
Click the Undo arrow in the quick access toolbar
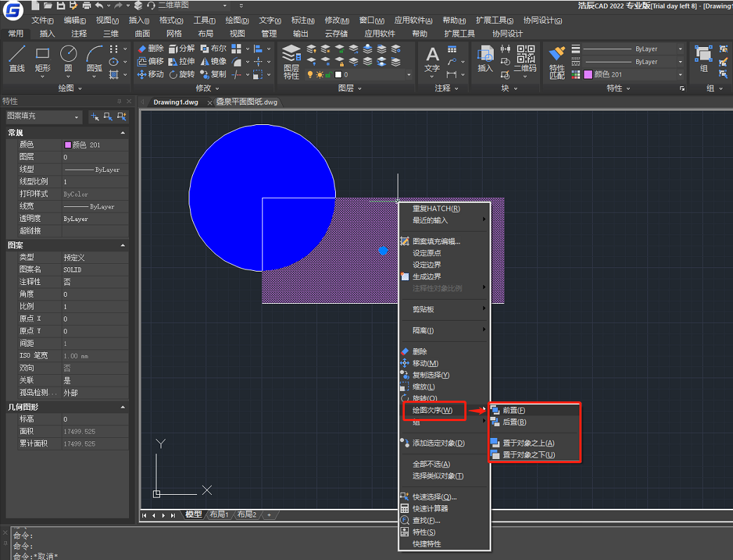[x=99, y=6]
